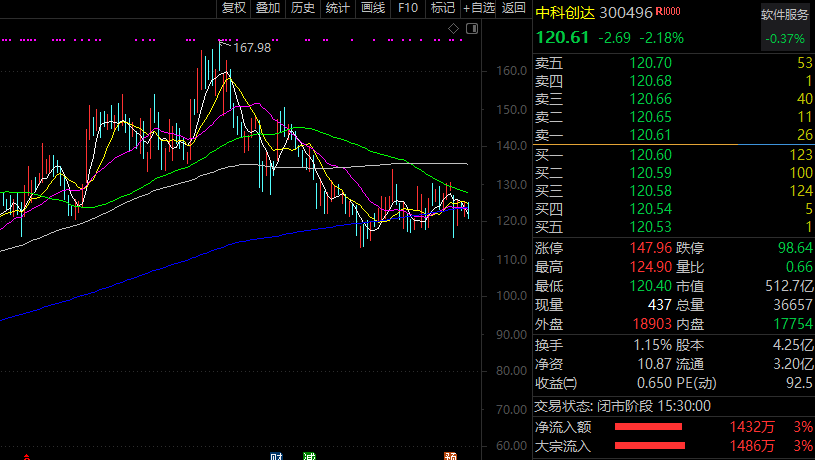The image size is (815, 460).
Task: Click the 复权 toolbar button
Action: (x=233, y=8)
